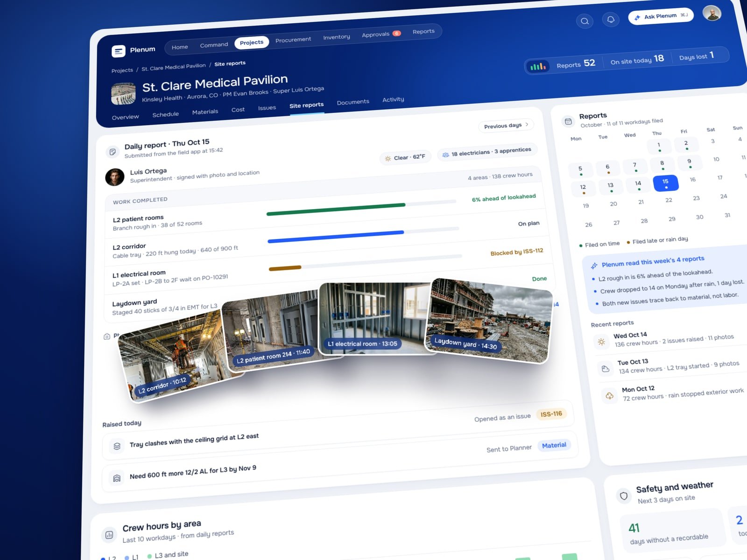Click the cloud icon on Tue Oct 13 report

(606, 369)
